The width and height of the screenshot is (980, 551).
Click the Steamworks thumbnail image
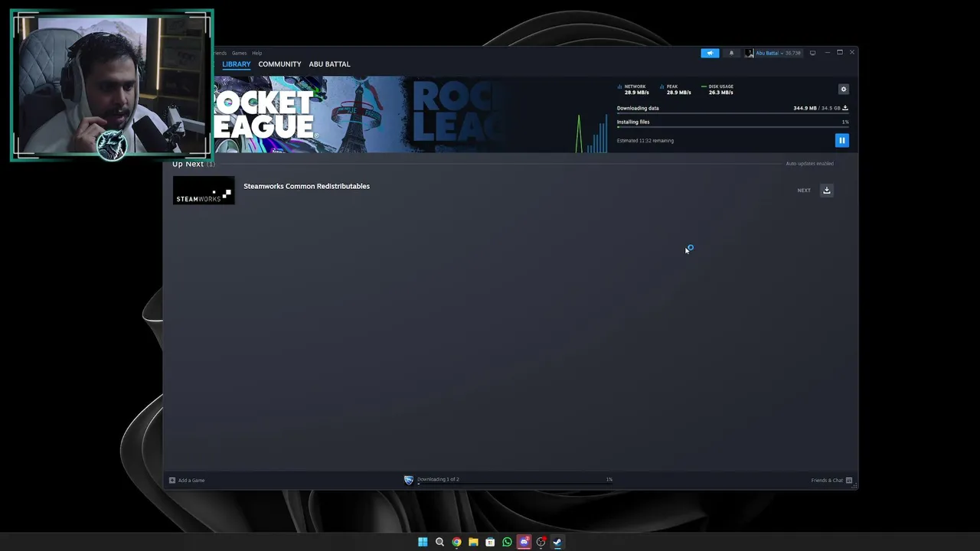pyautogui.click(x=204, y=191)
